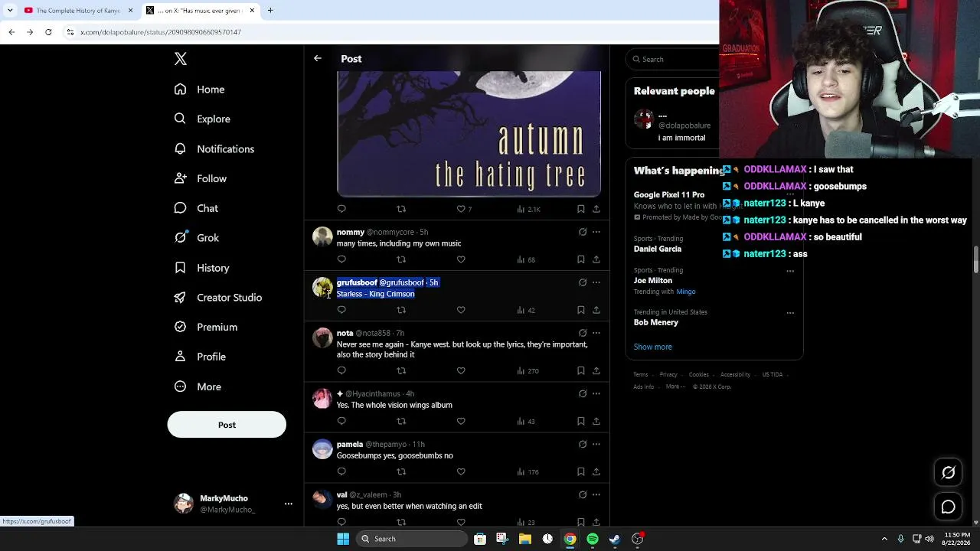Image resolution: width=980 pixels, height=551 pixels.
Task: Repost grufusboof's Starless post
Action: [401, 310]
